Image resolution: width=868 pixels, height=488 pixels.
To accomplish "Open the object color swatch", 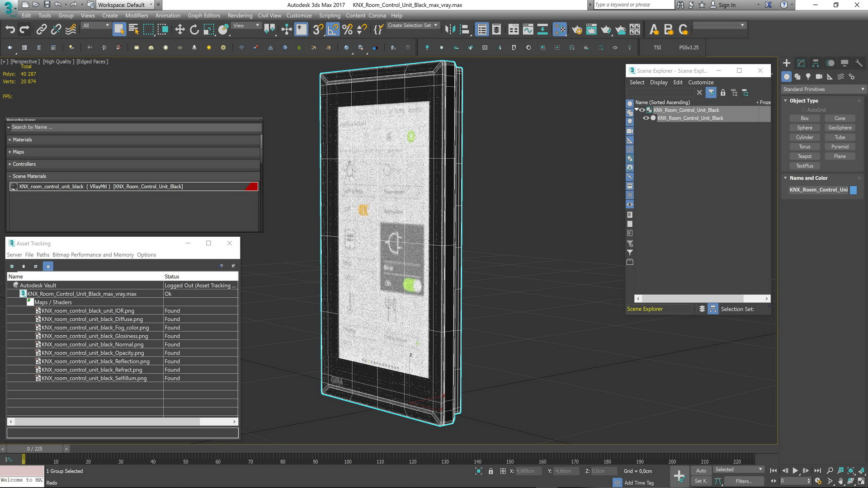I will click(x=854, y=190).
